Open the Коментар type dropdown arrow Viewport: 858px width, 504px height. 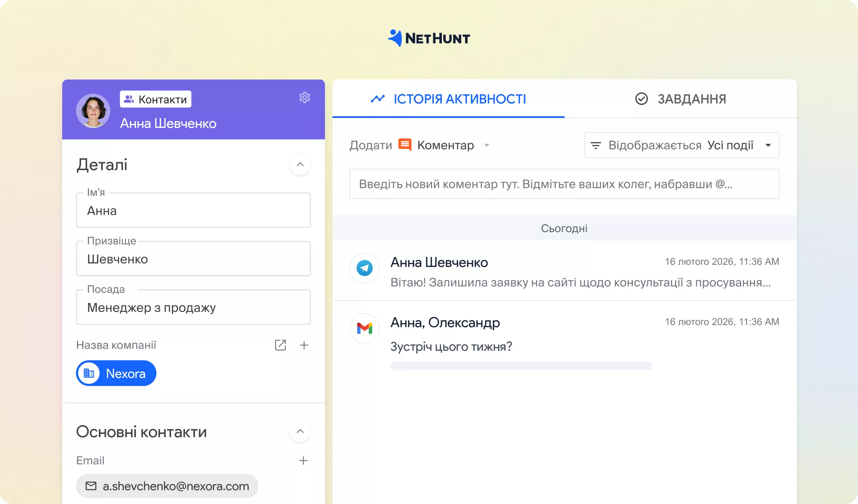tap(487, 145)
